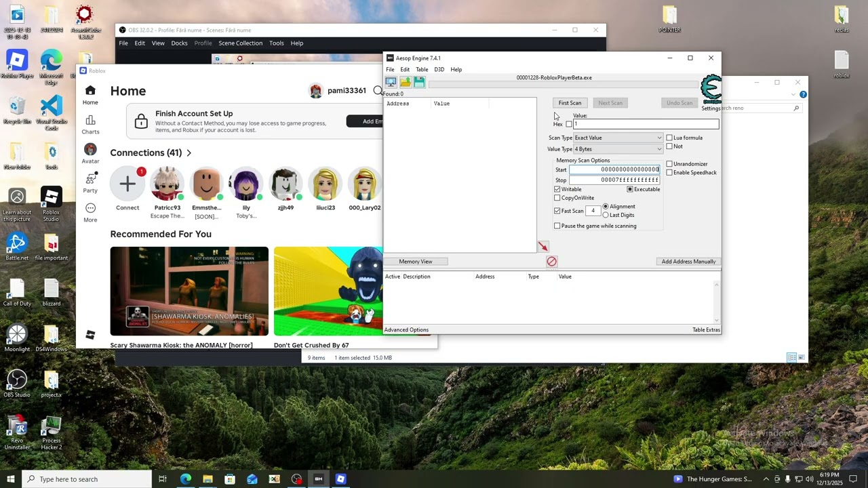Click Revo Uninstaller desktop icon
Image resolution: width=868 pixels, height=488 pixels.
17,433
